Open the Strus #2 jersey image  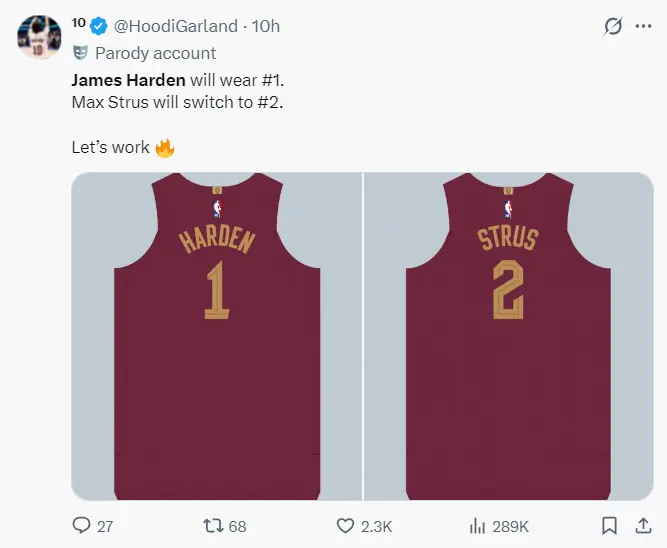508,335
